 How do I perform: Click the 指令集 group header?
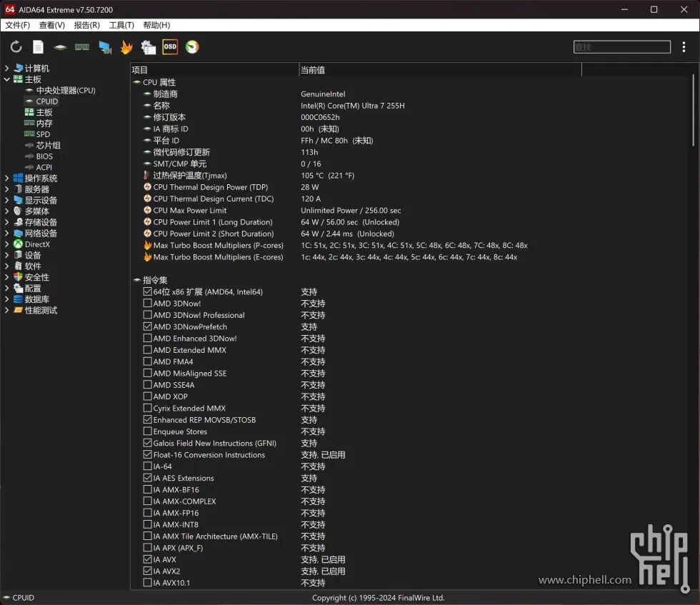(x=155, y=280)
